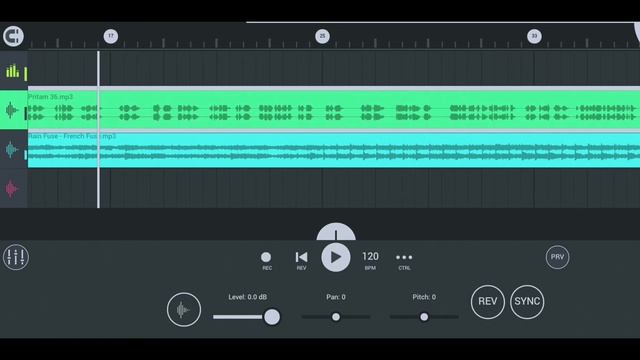Click the playhead line on the timeline
The image size is (640, 360).
tap(98, 129)
